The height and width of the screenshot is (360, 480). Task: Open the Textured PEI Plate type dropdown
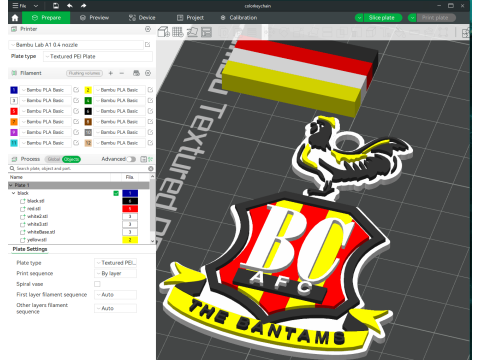[x=98, y=56]
